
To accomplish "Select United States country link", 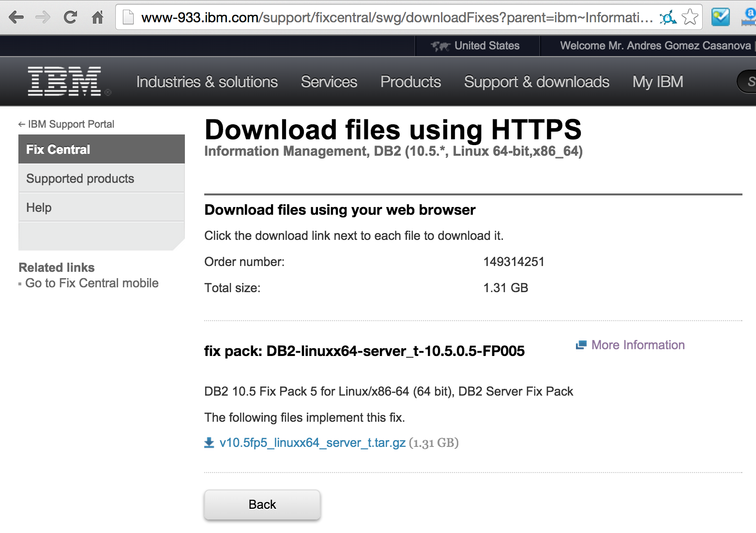I will (x=487, y=45).
